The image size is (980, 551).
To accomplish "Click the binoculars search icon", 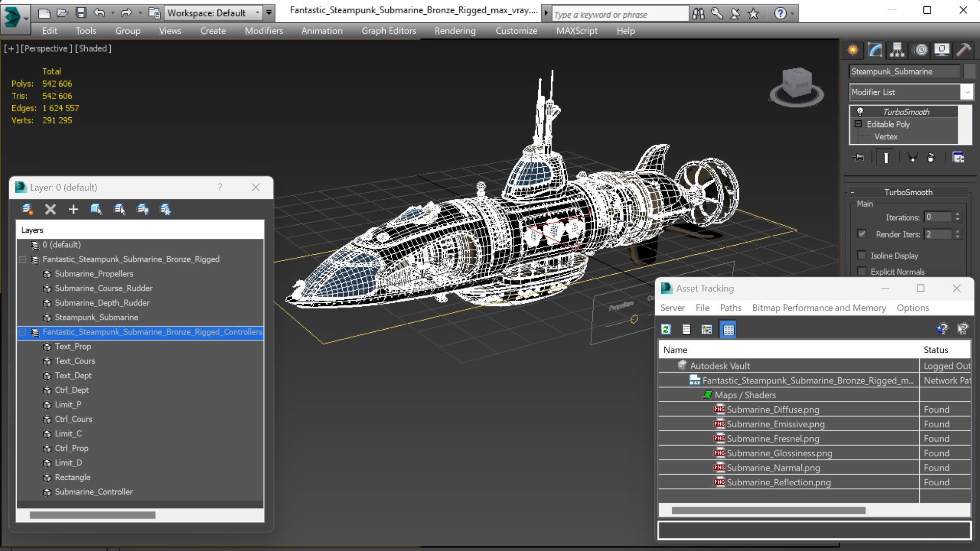I will (x=698, y=14).
